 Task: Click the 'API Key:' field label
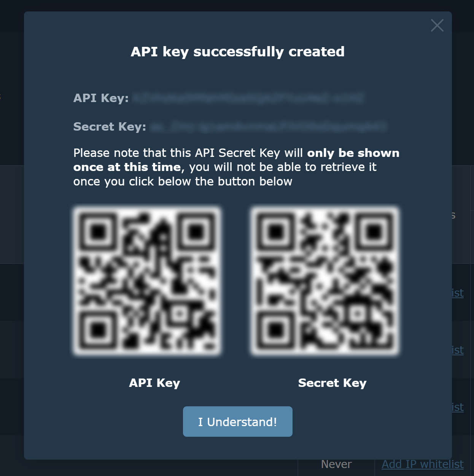(101, 98)
